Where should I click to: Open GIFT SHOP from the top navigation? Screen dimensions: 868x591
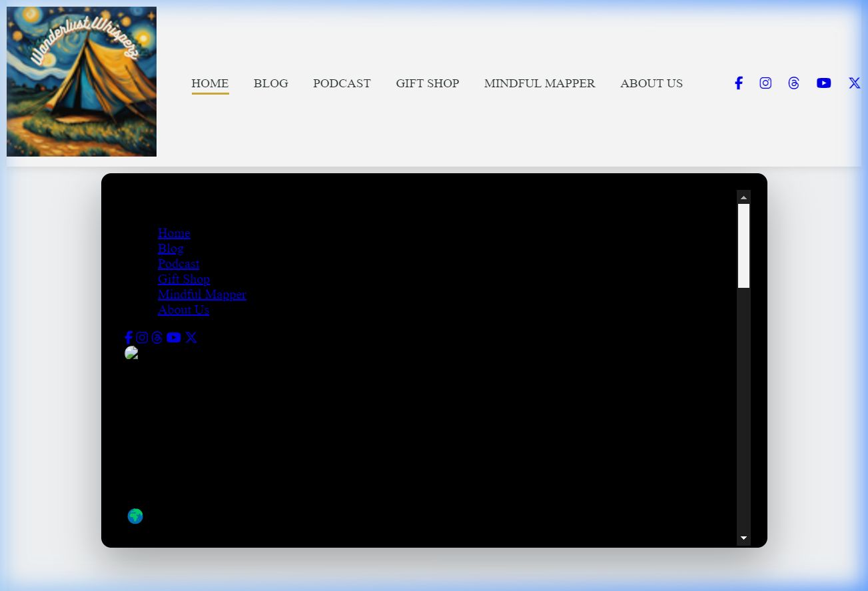click(x=427, y=83)
